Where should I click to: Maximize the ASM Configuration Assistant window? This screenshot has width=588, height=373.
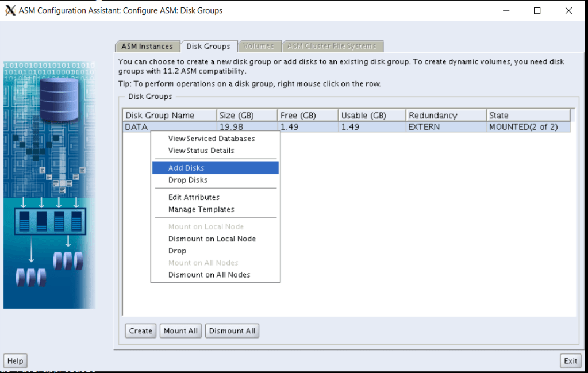(x=537, y=10)
